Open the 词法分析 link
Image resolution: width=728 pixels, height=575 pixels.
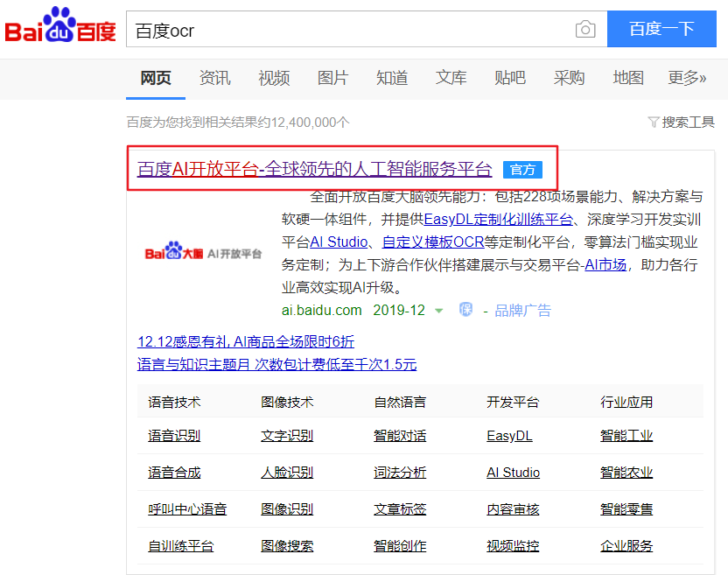pos(400,473)
